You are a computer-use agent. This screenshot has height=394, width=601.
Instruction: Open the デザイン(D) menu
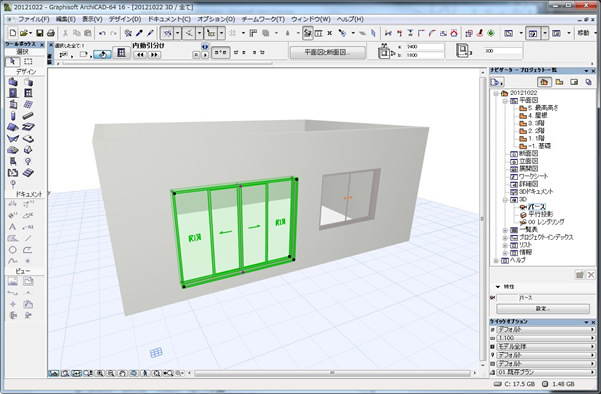pos(125,19)
